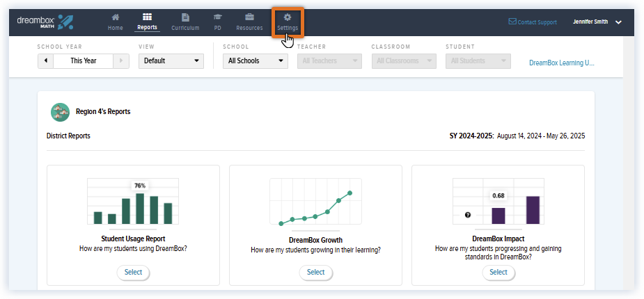Open the View dropdown set to Default
This screenshot has height=299, width=644.
[x=171, y=60]
